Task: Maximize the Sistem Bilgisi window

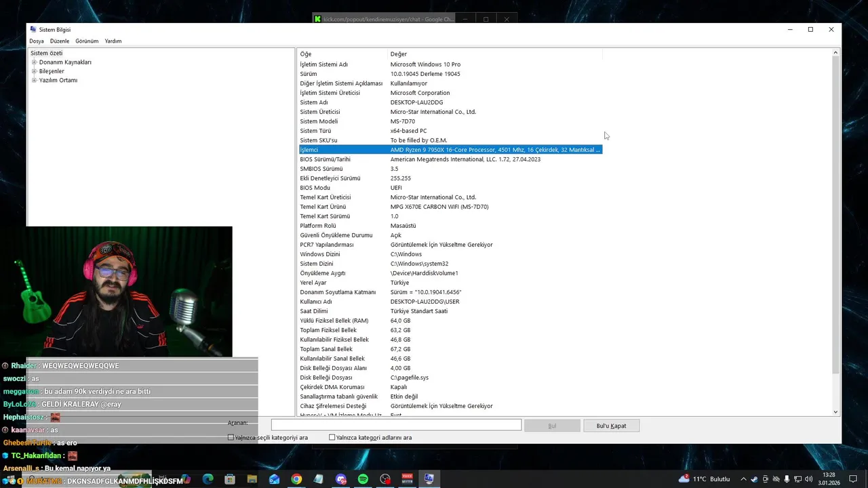Action: pos(810,29)
